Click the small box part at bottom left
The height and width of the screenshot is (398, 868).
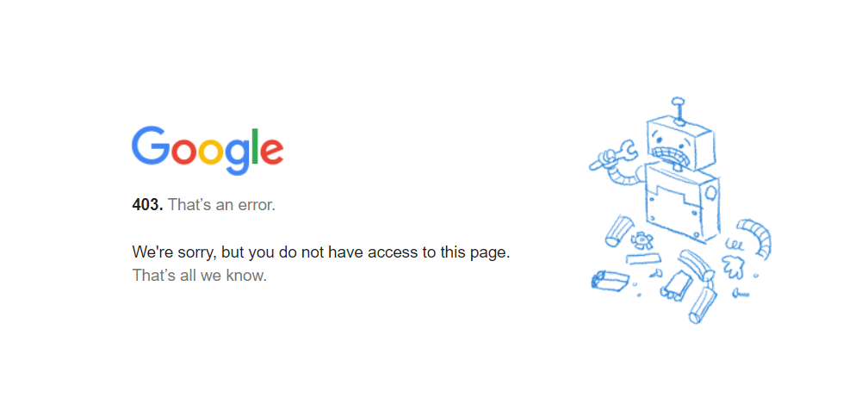click(x=609, y=279)
